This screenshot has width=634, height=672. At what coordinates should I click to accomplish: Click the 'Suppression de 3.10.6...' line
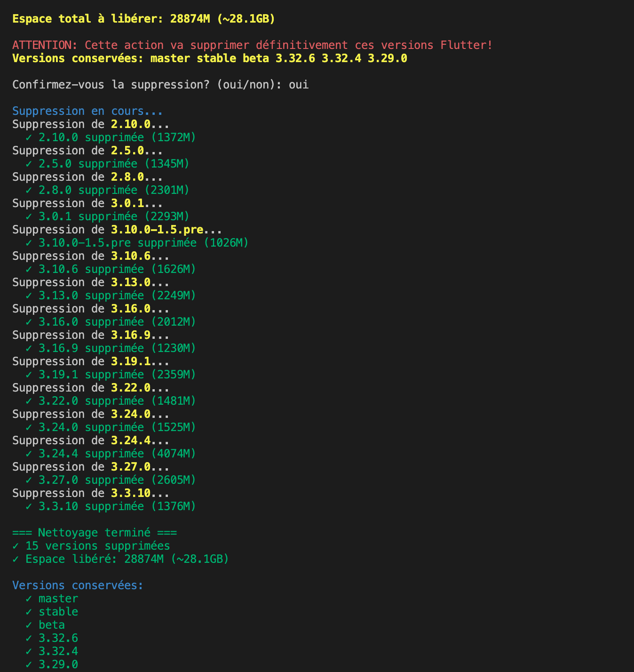pos(91,256)
